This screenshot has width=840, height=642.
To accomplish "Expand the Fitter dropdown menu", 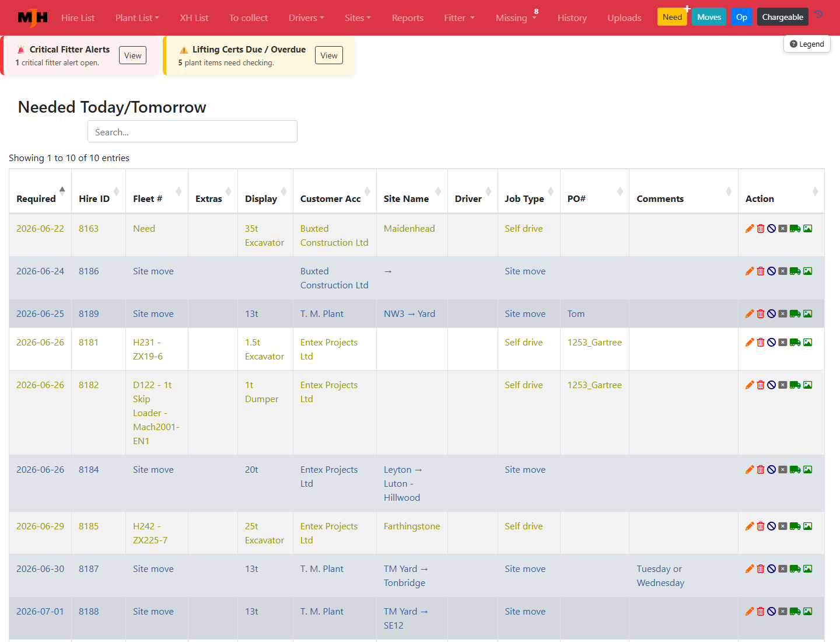I will 459,18.
